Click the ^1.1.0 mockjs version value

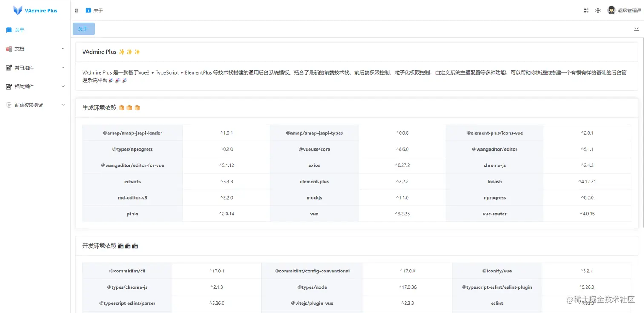click(402, 198)
